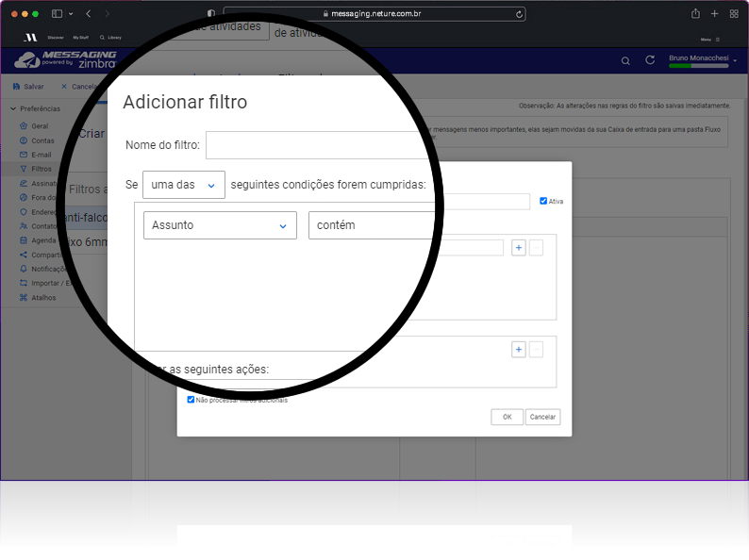
Task: Click Discover in the bookmarks bar
Action: point(56,37)
